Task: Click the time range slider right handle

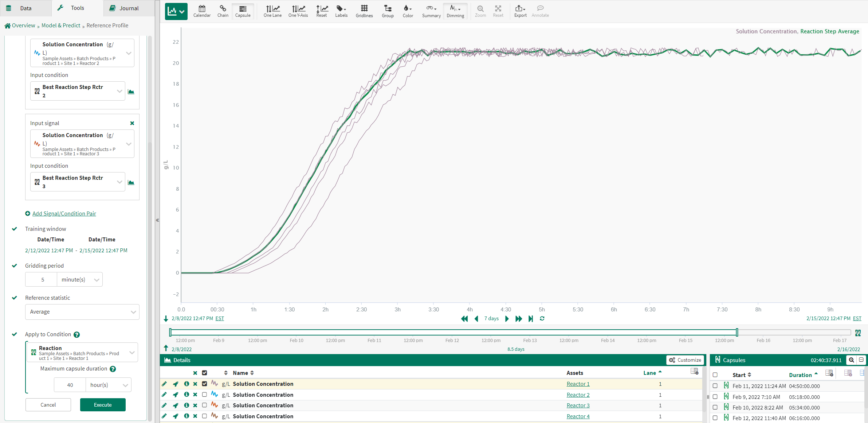Action: 737,332
